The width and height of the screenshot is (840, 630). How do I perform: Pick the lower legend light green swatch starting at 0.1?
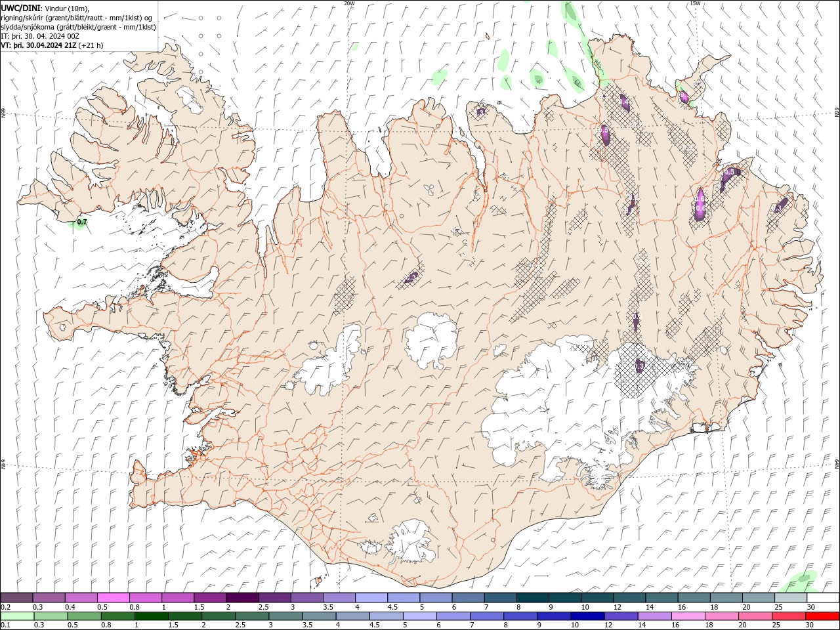17,616
